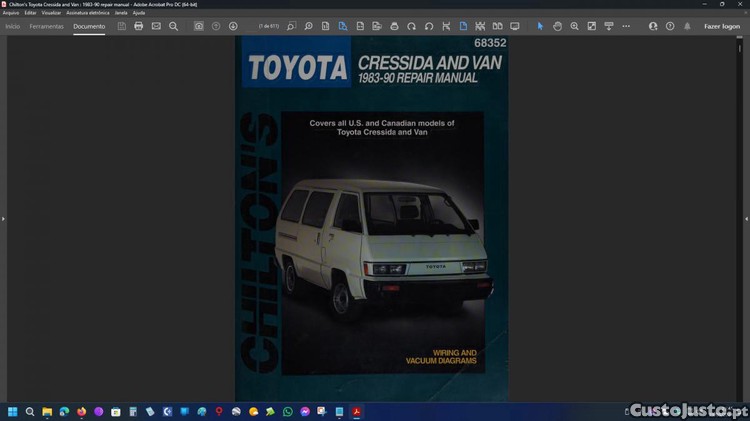Save the document with the floppy icon
The width and height of the screenshot is (750, 421).
tap(122, 26)
